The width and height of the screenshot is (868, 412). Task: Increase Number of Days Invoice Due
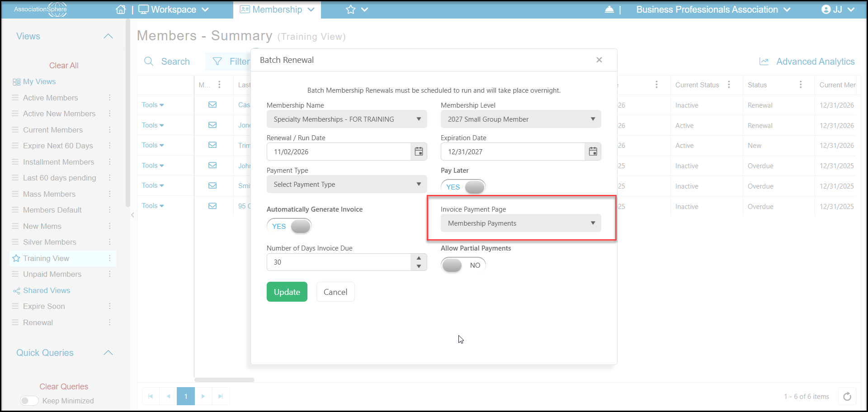click(x=419, y=258)
